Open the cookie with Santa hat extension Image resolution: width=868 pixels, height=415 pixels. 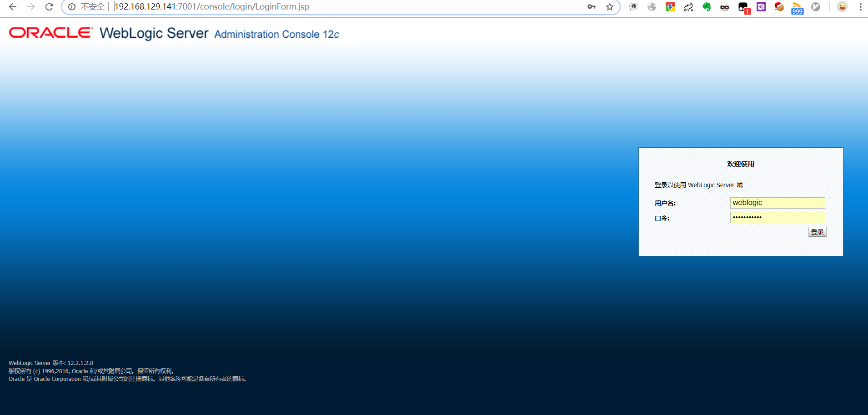pyautogui.click(x=779, y=7)
